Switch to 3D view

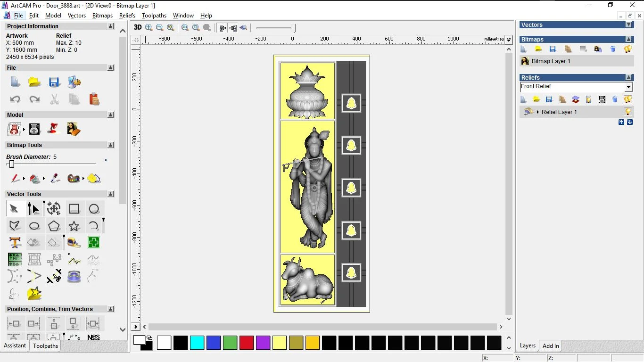coord(138,27)
